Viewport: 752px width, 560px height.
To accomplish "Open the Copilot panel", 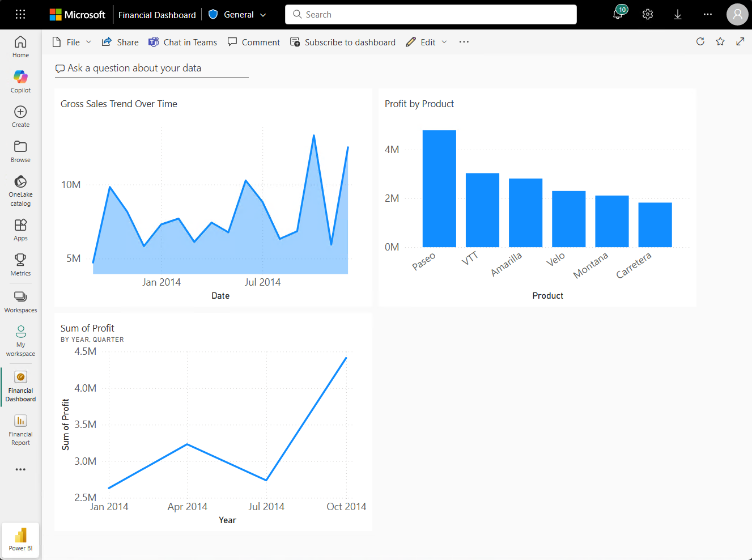I will click(x=20, y=81).
